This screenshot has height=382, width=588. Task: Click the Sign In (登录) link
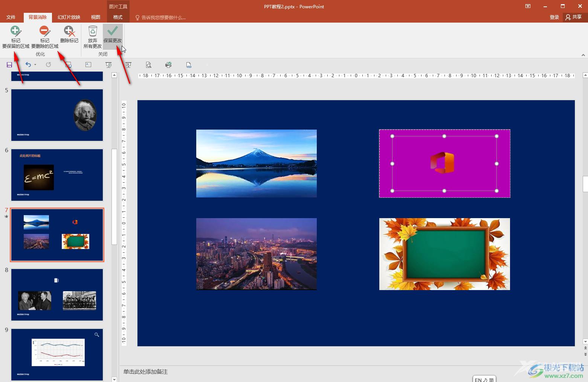[x=554, y=17]
